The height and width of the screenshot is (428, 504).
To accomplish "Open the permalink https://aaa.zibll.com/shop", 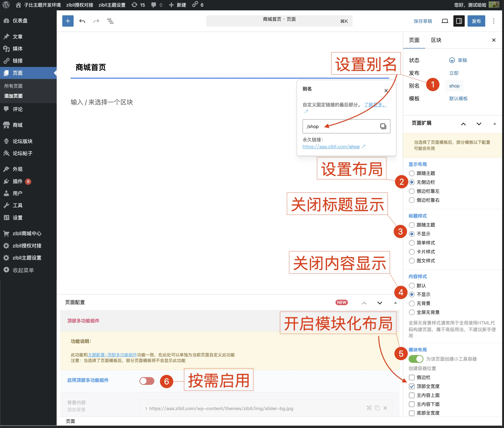I will 331,147.
